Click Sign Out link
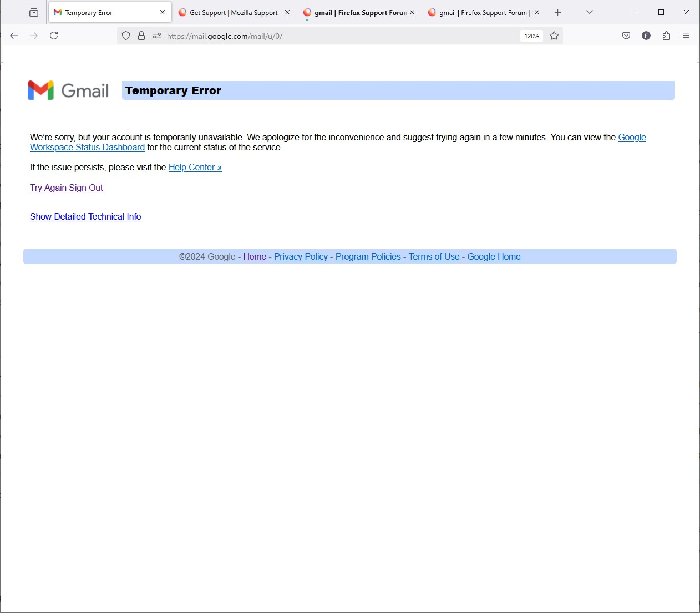 tap(86, 188)
